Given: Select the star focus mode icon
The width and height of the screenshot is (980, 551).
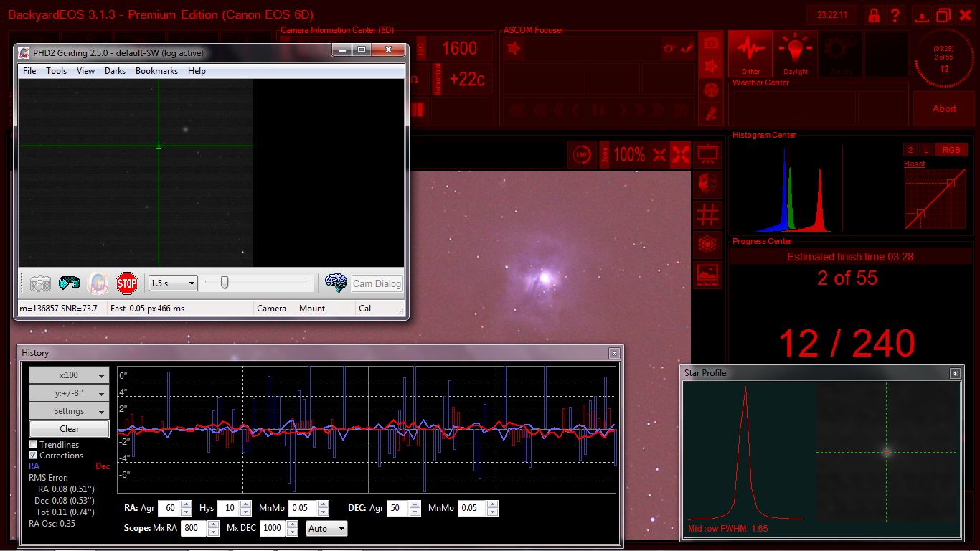Looking at the screenshot, I should (711, 67).
